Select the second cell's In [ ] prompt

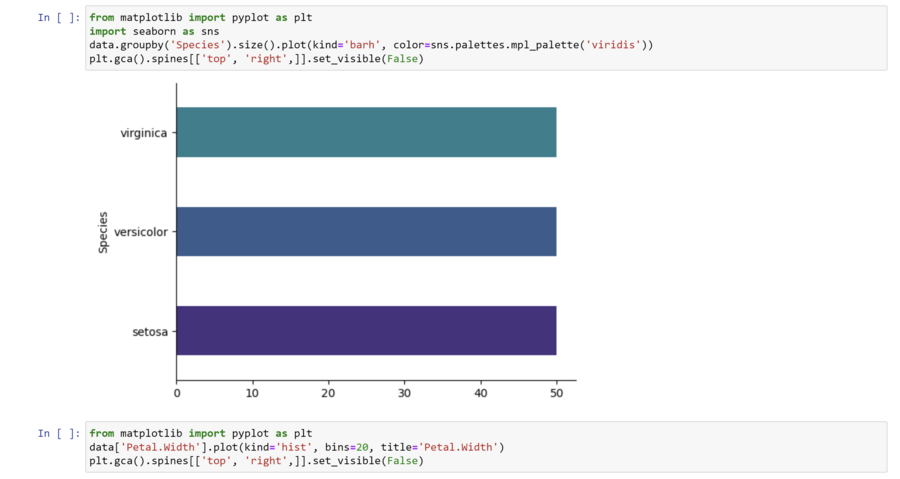pyautogui.click(x=57, y=433)
